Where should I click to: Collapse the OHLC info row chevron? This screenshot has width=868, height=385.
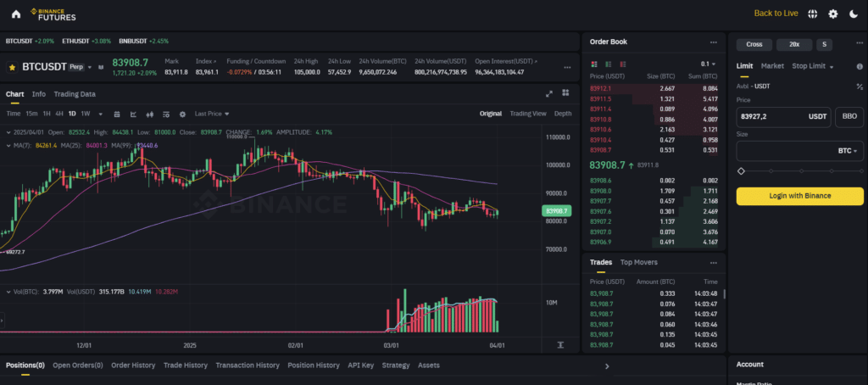8,132
